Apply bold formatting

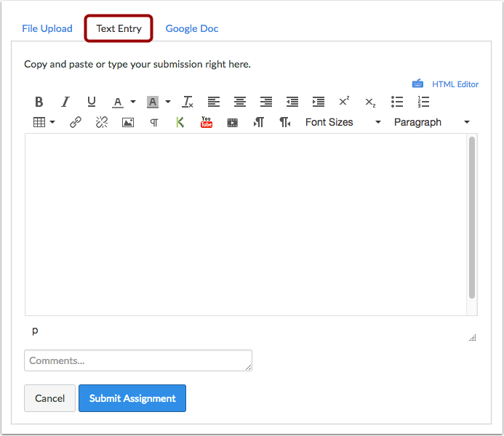tap(39, 102)
